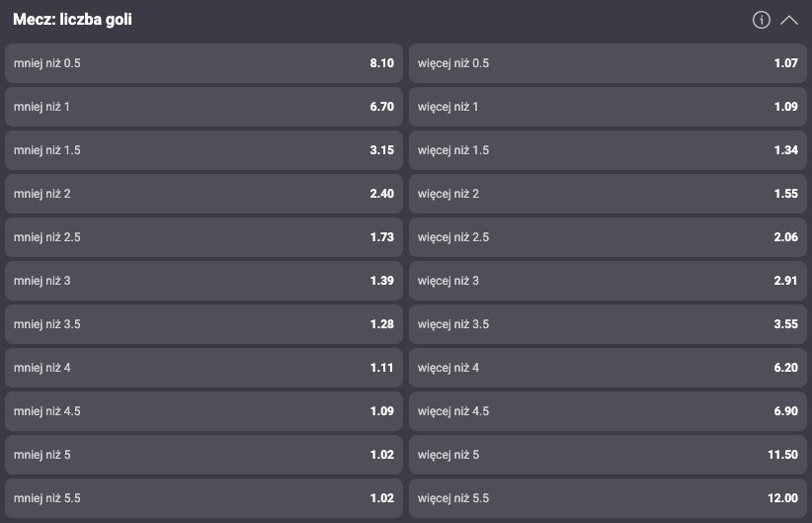Choose mniej niż 1.5 bet option

(x=204, y=150)
